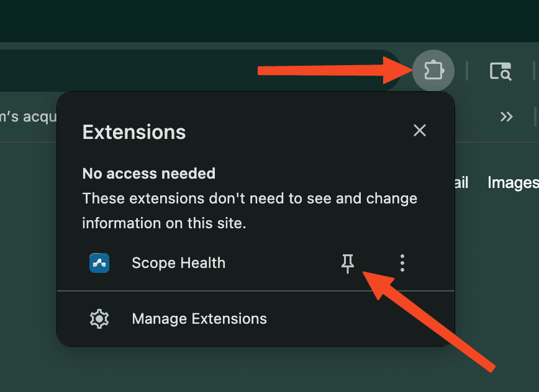Click the 'No access needed' heading

coord(149,174)
